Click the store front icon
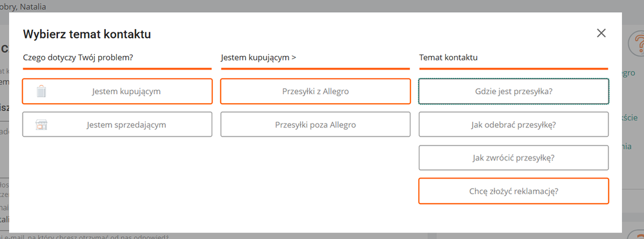The image size is (644, 239). (x=41, y=124)
